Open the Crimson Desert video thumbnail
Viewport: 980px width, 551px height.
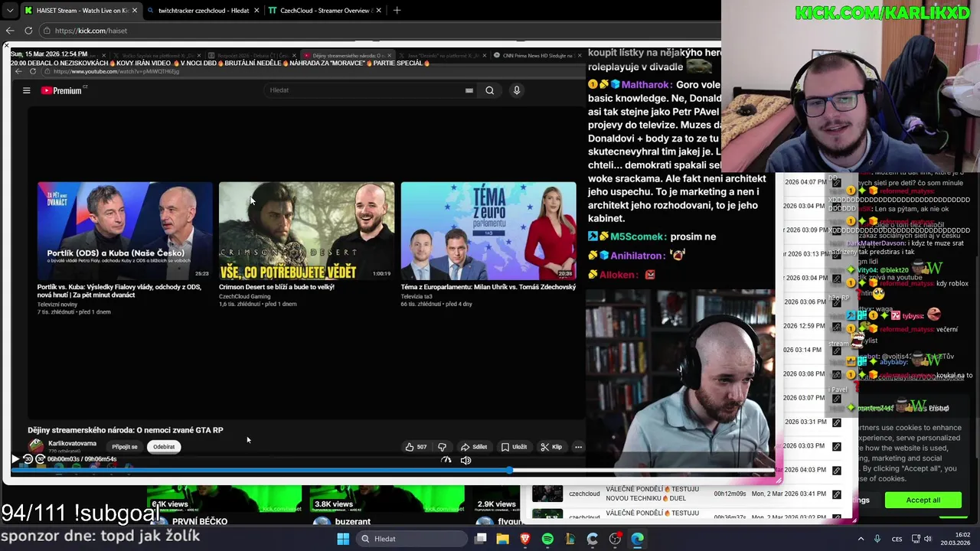306,230
